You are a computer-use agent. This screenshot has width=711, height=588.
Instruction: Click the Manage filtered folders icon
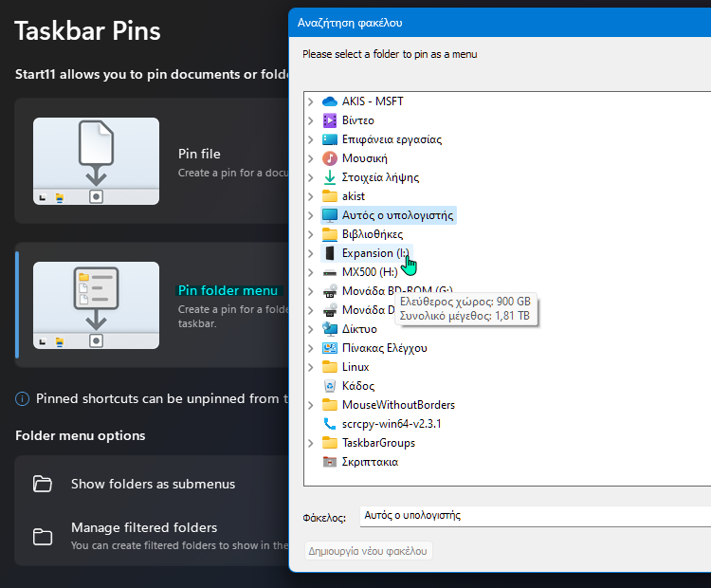point(42,536)
